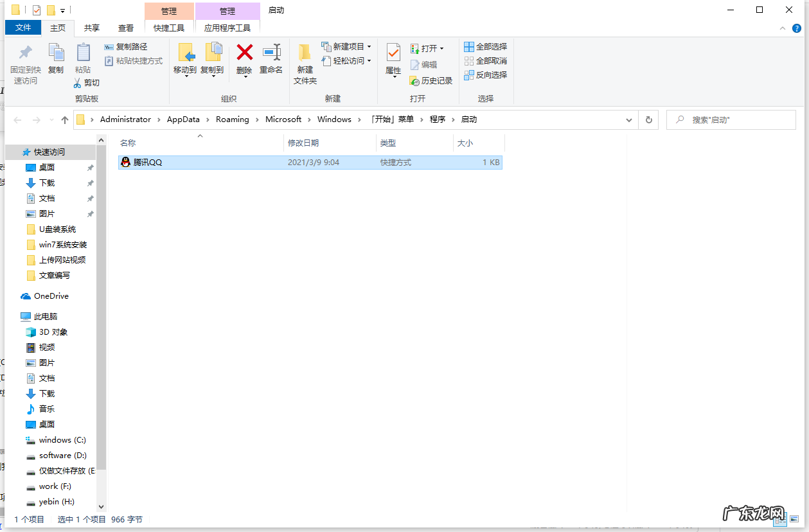
Task: Select all items via 全部选择
Action: pyautogui.click(x=486, y=47)
